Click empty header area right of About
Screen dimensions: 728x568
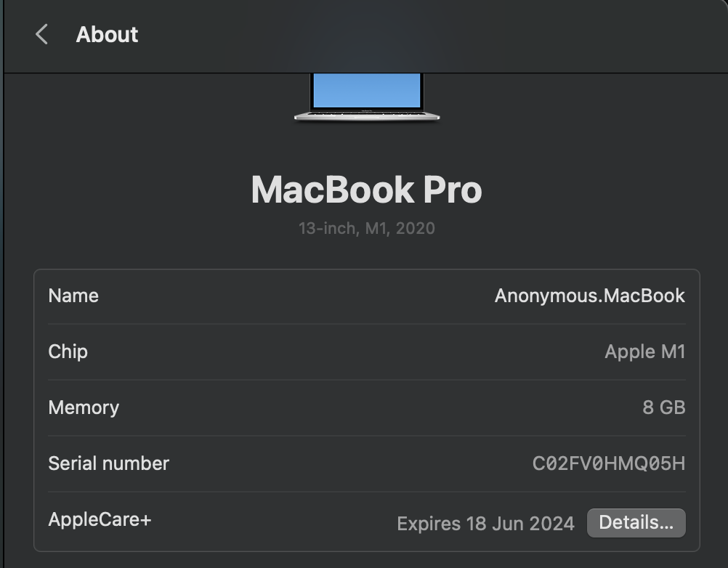436,34
